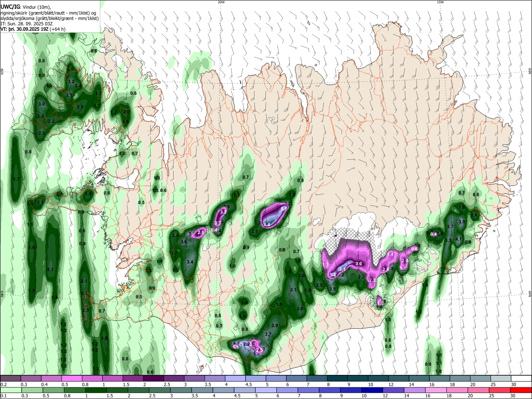Click the '5.6' value in the purple snow patch
Screen dimensions: 532x399
click(x=284, y=209)
